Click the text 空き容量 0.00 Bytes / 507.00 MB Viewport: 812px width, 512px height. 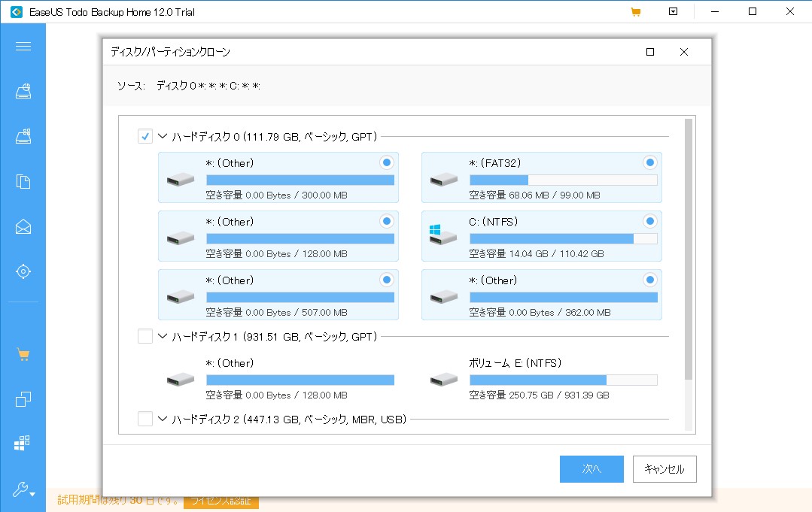(x=276, y=312)
